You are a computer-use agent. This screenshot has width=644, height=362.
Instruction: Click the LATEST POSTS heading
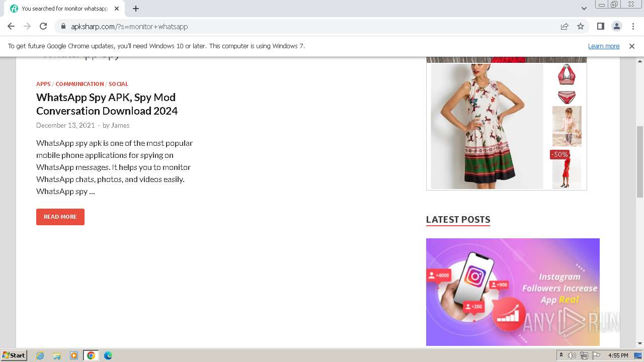click(458, 219)
